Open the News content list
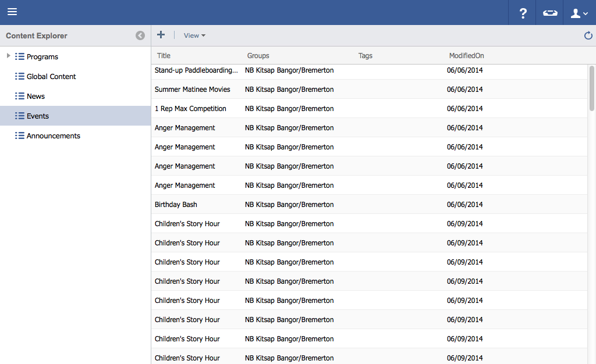The image size is (596, 364). (36, 97)
